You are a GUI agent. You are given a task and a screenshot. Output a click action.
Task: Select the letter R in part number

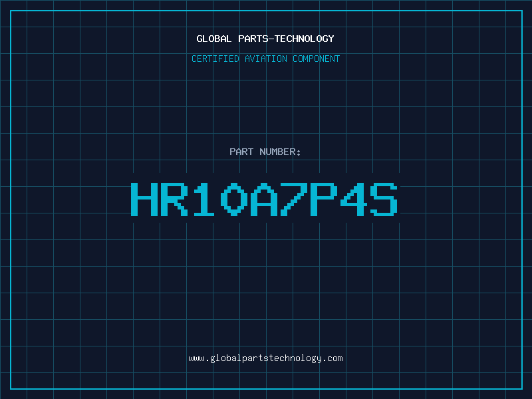click(174, 199)
